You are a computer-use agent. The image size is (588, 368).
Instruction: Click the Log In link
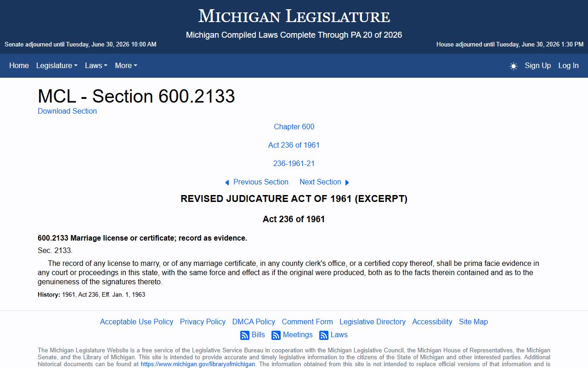(569, 65)
